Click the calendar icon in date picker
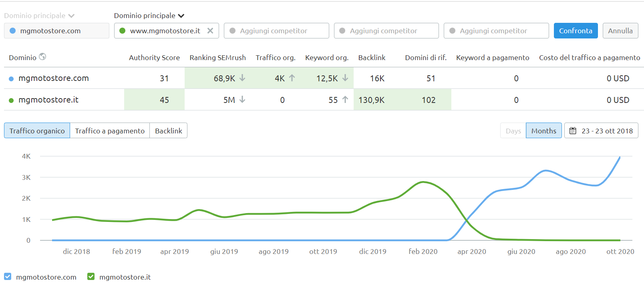Screen dimensions: 644x288 573,131
